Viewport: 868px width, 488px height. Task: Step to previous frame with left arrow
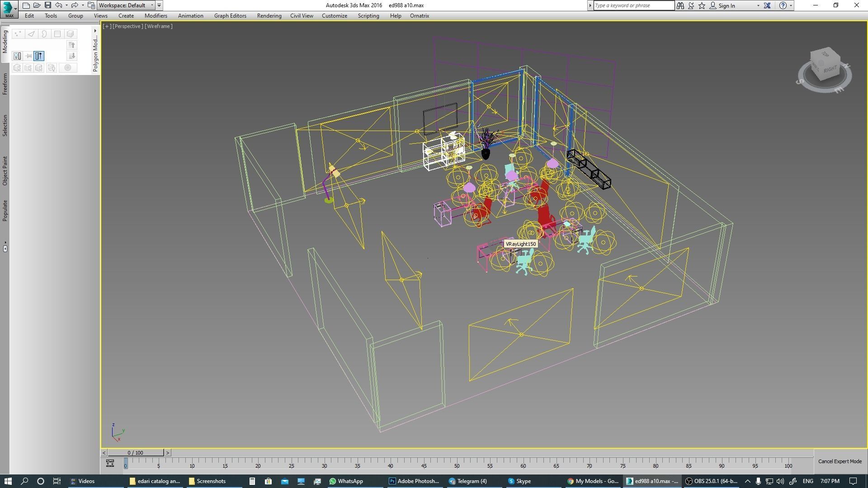104,453
